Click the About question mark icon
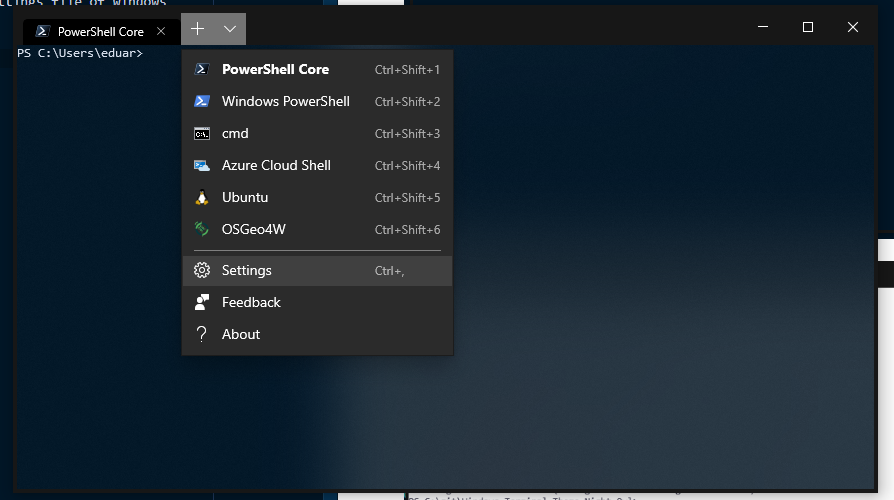Screen dimensions: 894x500 [201, 334]
